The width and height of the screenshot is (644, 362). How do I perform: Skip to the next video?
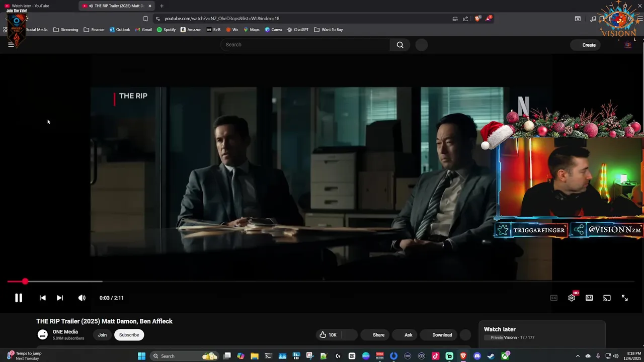[x=60, y=298]
